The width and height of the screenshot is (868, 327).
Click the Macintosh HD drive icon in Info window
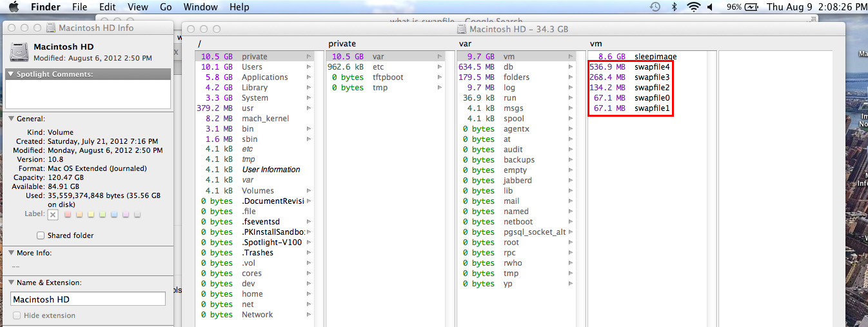pyautogui.click(x=19, y=52)
